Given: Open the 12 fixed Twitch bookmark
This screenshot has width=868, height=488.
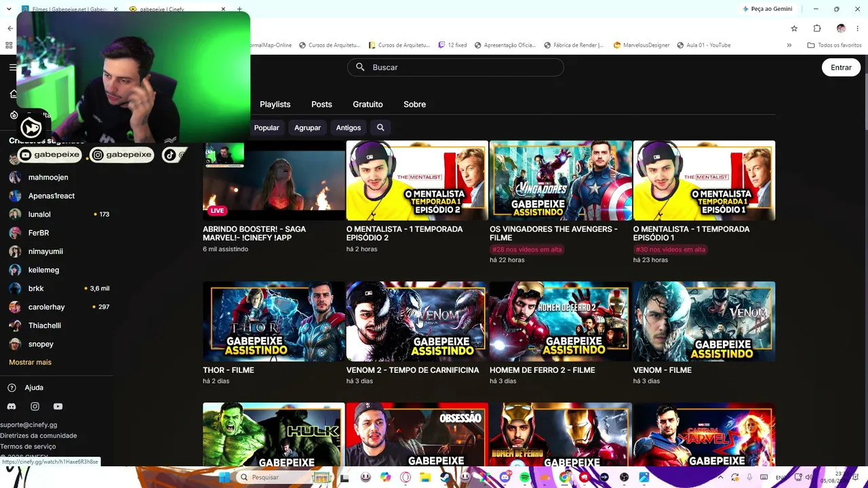Looking at the screenshot, I should click(x=452, y=45).
